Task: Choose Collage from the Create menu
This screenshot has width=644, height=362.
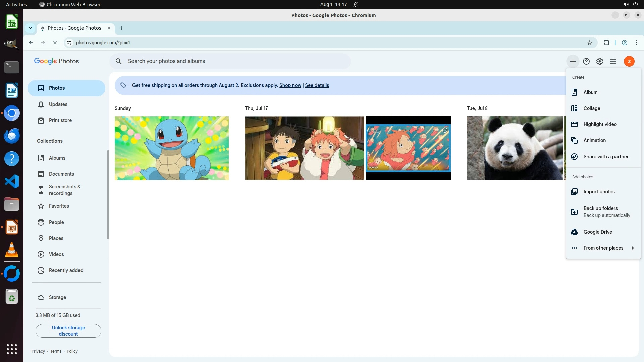Action: [x=592, y=108]
